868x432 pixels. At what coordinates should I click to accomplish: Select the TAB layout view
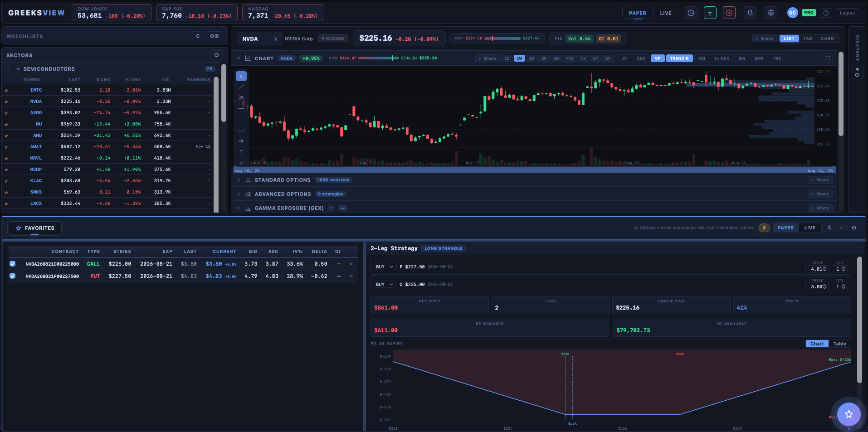pos(808,39)
